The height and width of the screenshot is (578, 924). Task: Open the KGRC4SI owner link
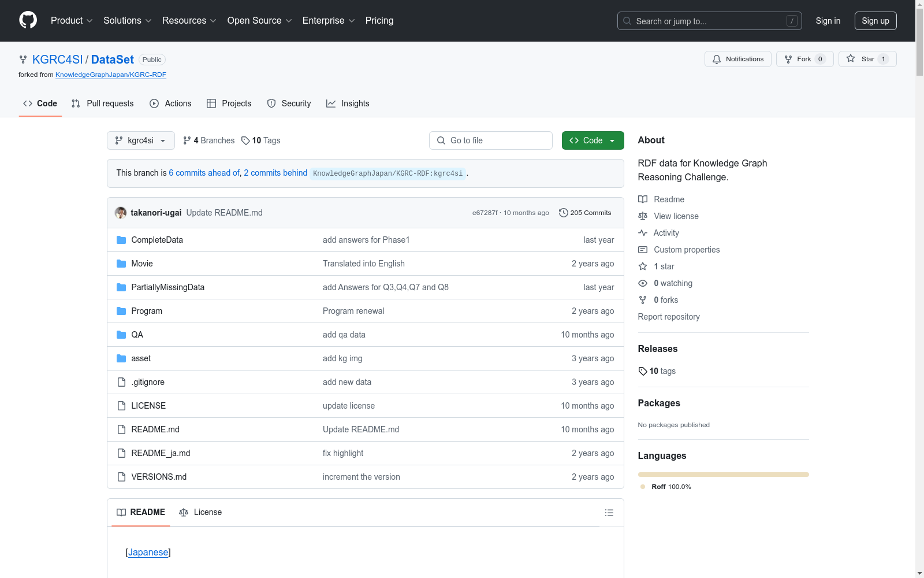pos(58,60)
